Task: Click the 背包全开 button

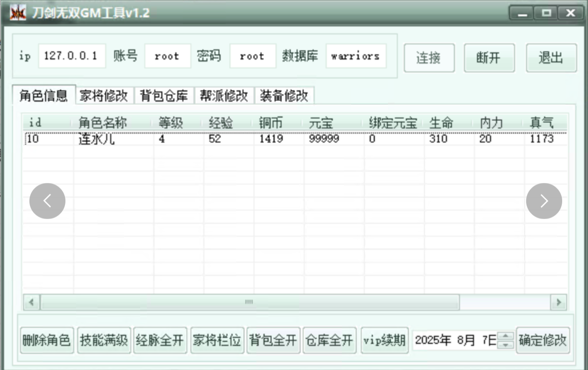Action: point(273,340)
